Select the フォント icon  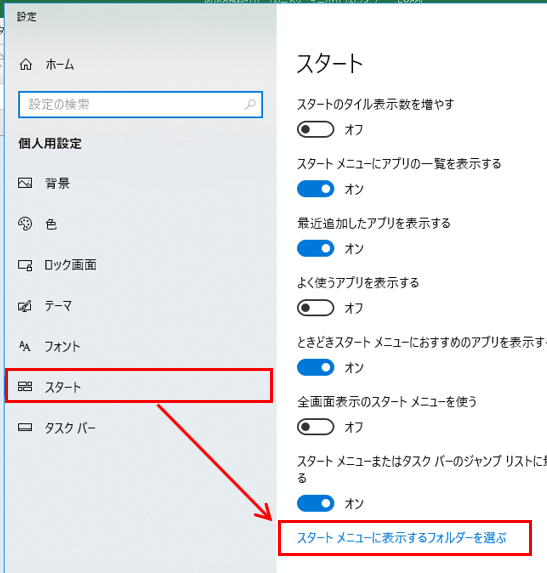(24, 346)
